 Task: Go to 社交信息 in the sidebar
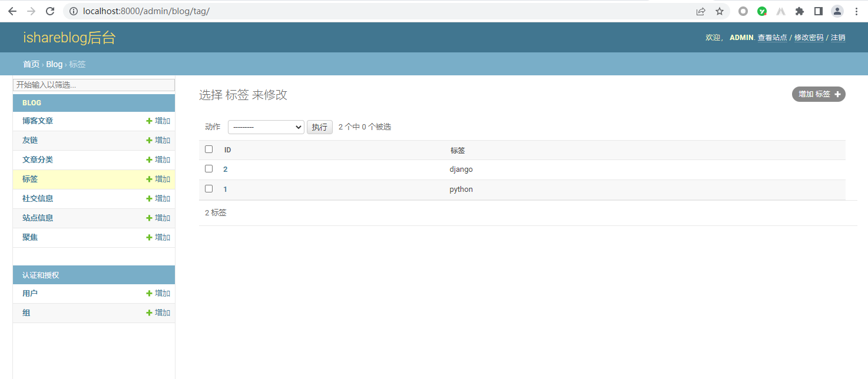tap(38, 198)
